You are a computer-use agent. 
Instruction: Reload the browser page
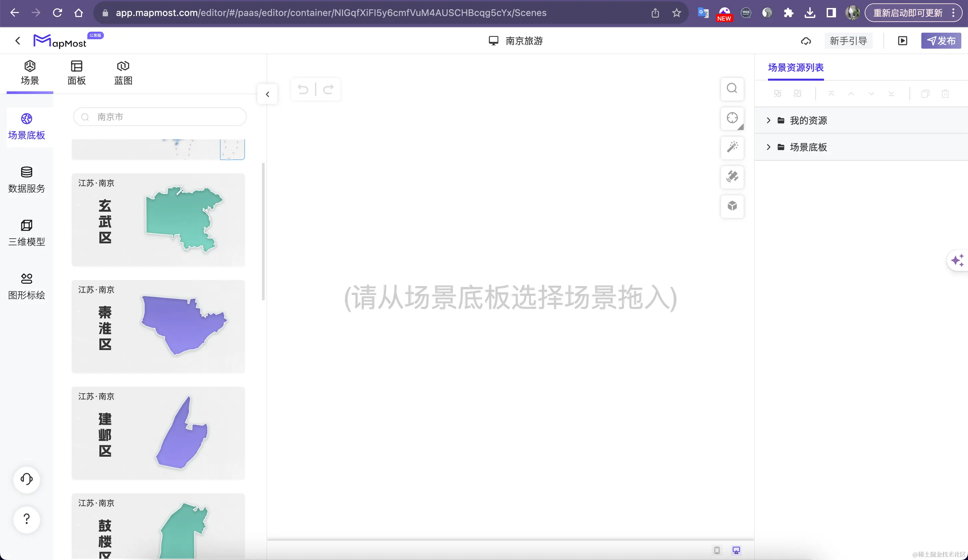(57, 13)
